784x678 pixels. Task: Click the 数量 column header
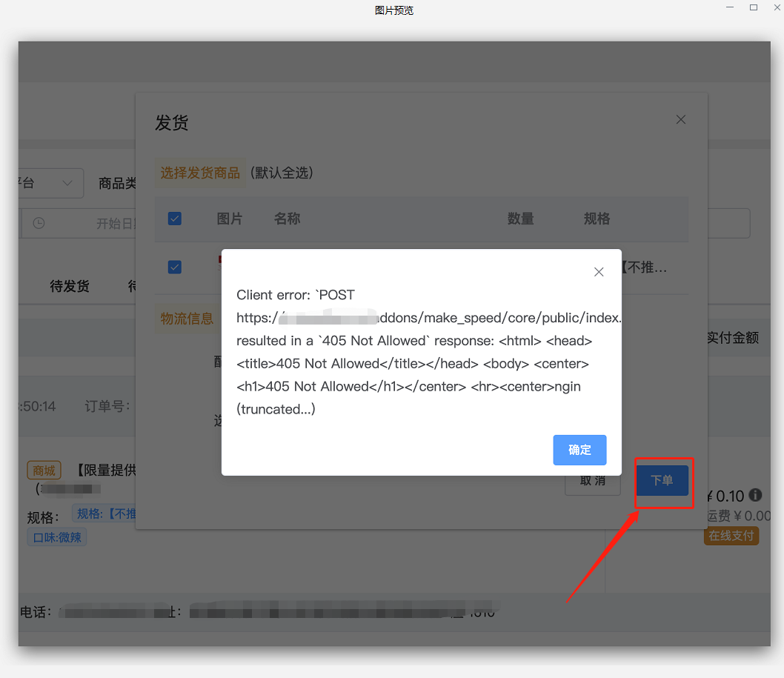[x=520, y=219]
